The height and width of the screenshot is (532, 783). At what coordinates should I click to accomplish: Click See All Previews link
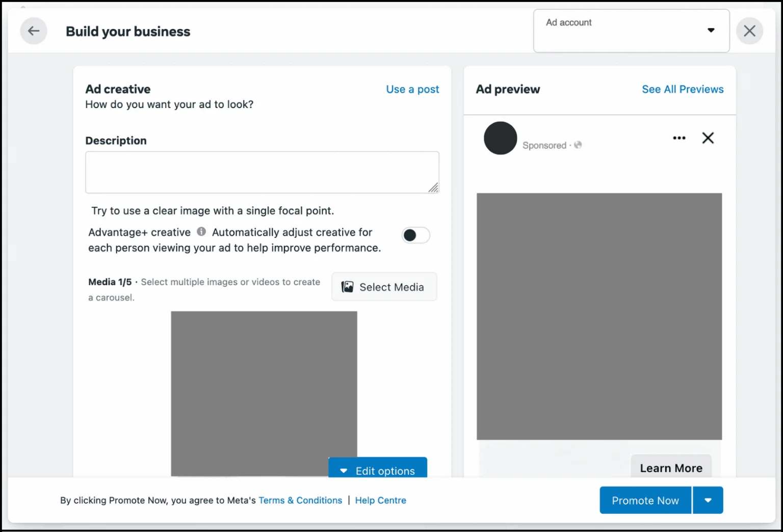[682, 89]
